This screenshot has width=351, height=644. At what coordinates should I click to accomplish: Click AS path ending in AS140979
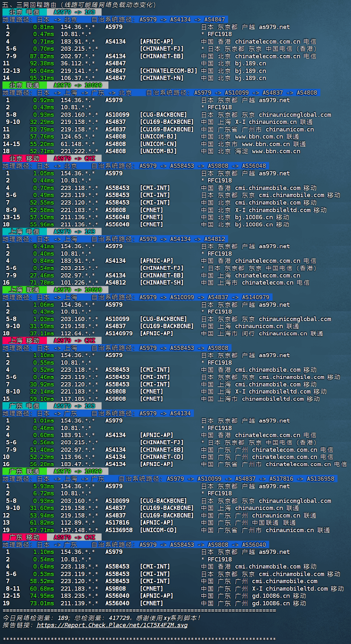pos(204,297)
